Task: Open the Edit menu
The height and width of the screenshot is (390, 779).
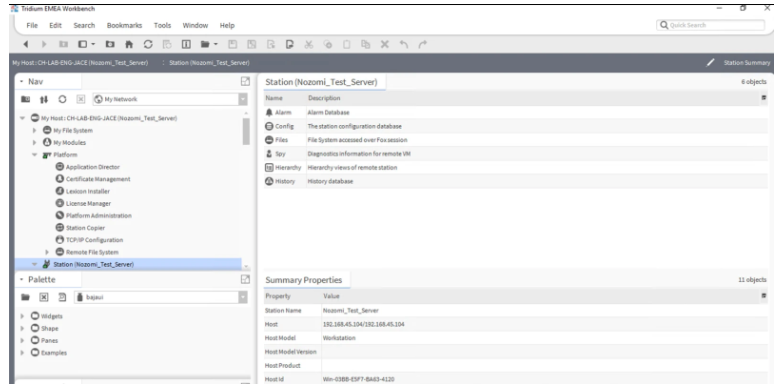Action: coord(55,25)
